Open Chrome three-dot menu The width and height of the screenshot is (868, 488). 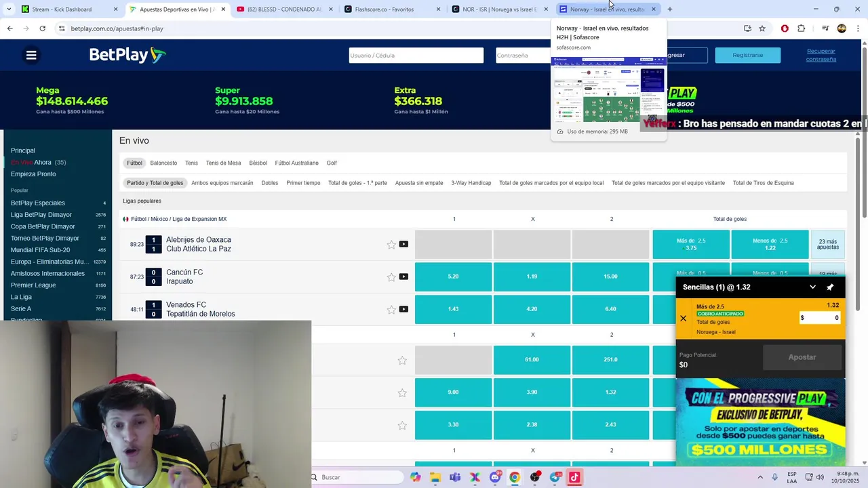[x=859, y=28]
